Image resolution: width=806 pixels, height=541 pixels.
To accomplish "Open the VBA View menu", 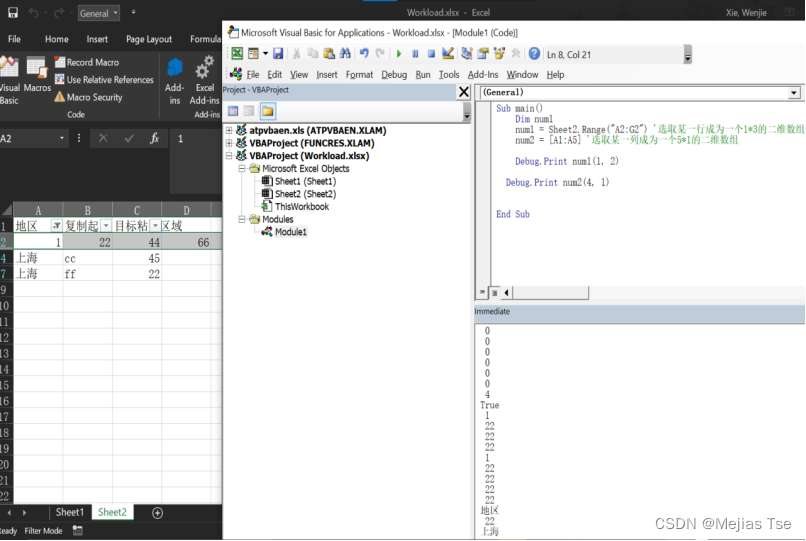I will coord(299,75).
